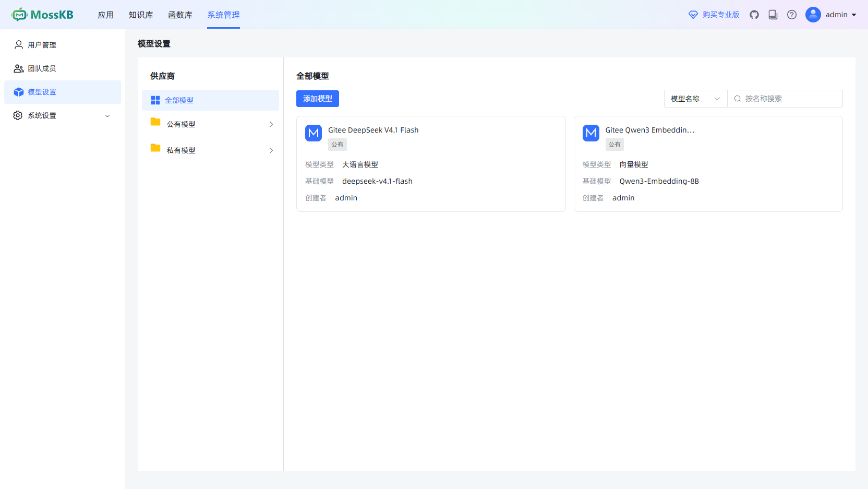This screenshot has width=868, height=489.
Task: Click the MossKB logo
Action: [42, 15]
